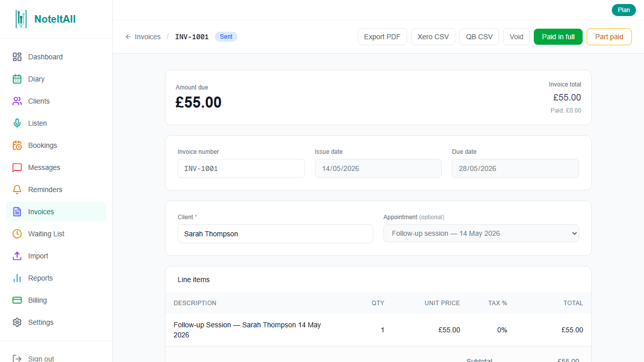This screenshot has width=644, height=362.
Task: Click the Sent status badge
Action: (226, 37)
